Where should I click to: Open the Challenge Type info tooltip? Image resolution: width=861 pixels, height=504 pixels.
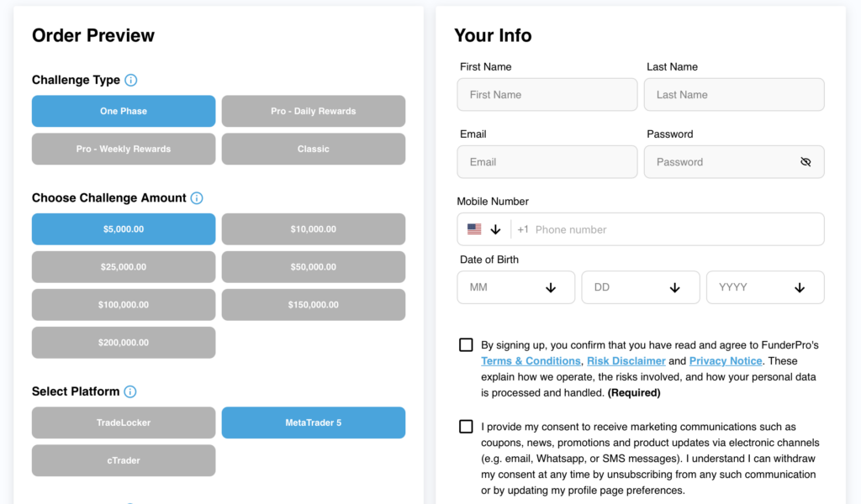tap(130, 80)
